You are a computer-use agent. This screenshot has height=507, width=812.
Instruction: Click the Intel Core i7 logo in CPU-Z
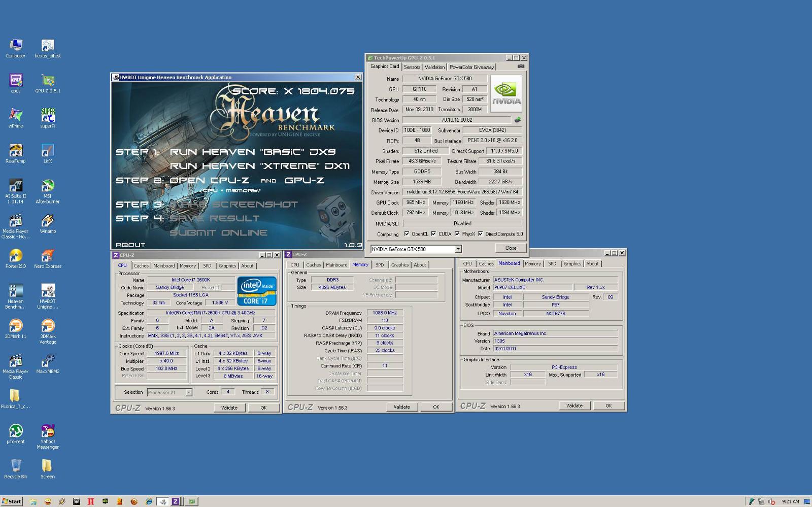pyautogui.click(x=256, y=291)
